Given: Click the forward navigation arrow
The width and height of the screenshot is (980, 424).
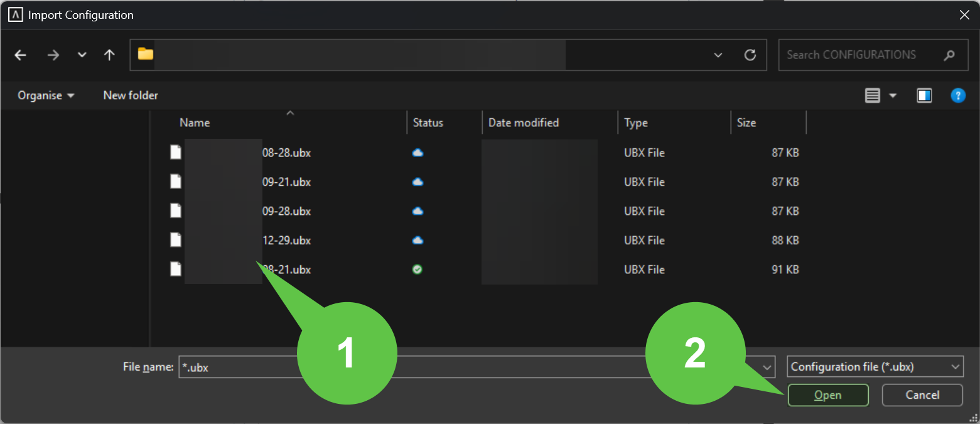Looking at the screenshot, I should coord(53,55).
